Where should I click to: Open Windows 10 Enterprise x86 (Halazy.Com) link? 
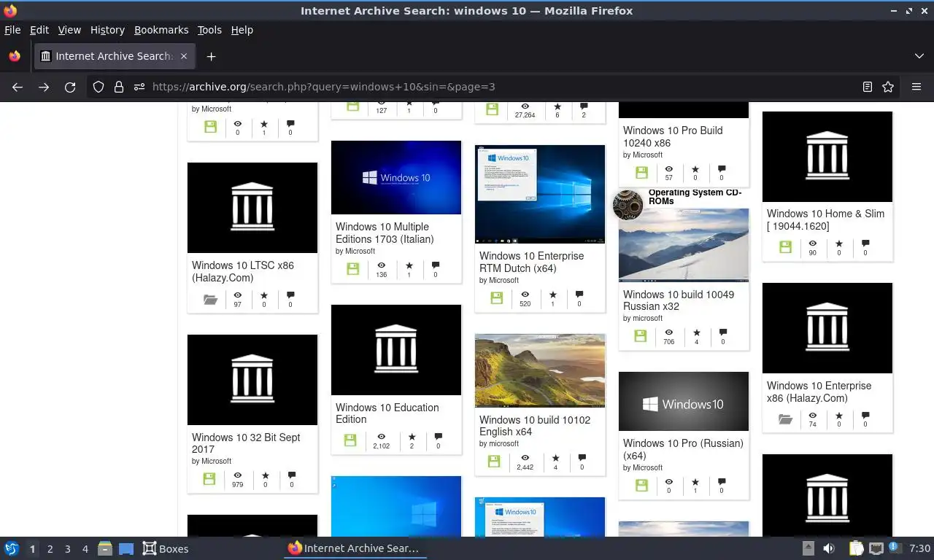819,392
